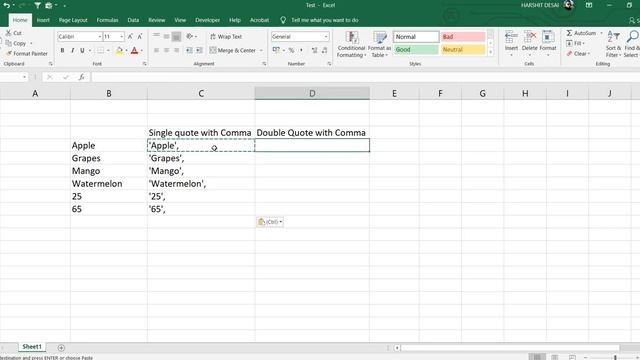Center text horizontally

166,51
